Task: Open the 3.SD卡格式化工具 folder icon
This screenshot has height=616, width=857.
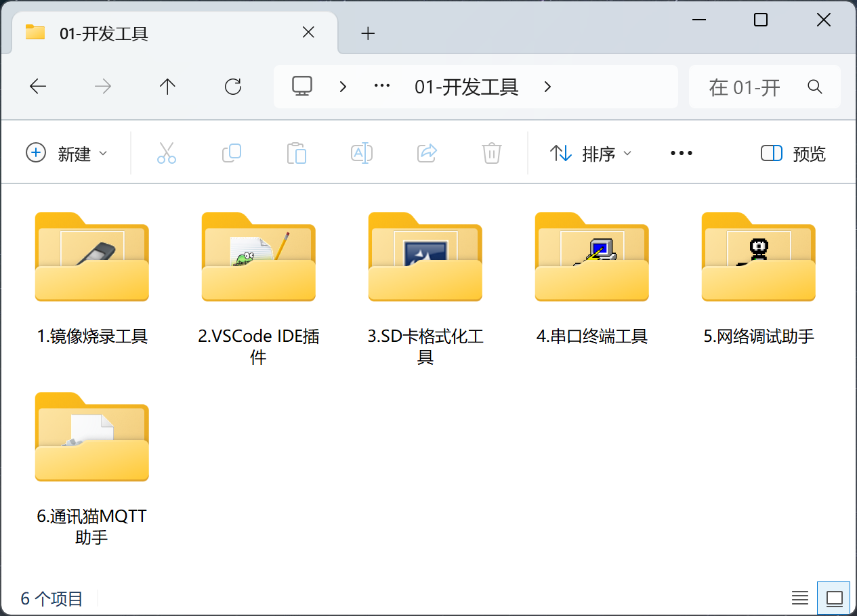Action: tap(425, 257)
